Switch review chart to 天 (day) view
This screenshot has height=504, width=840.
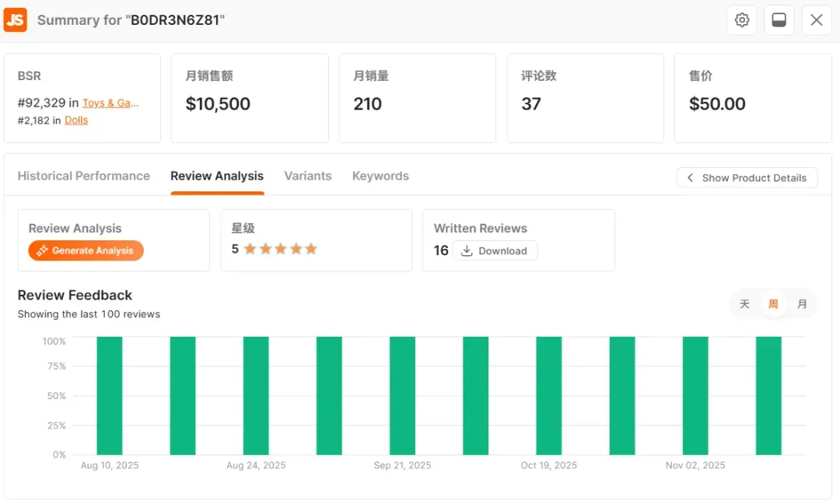click(x=744, y=304)
